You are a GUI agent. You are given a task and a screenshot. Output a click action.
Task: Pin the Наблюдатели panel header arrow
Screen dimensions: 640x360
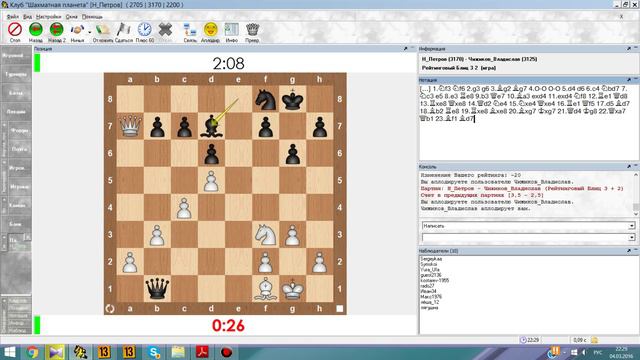click(629, 251)
